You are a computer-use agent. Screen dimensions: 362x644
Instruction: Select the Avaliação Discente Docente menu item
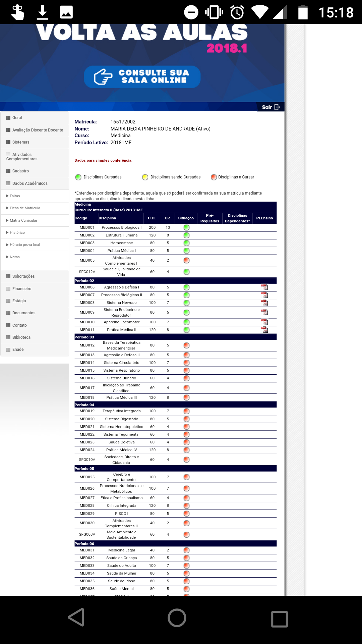coord(37,130)
